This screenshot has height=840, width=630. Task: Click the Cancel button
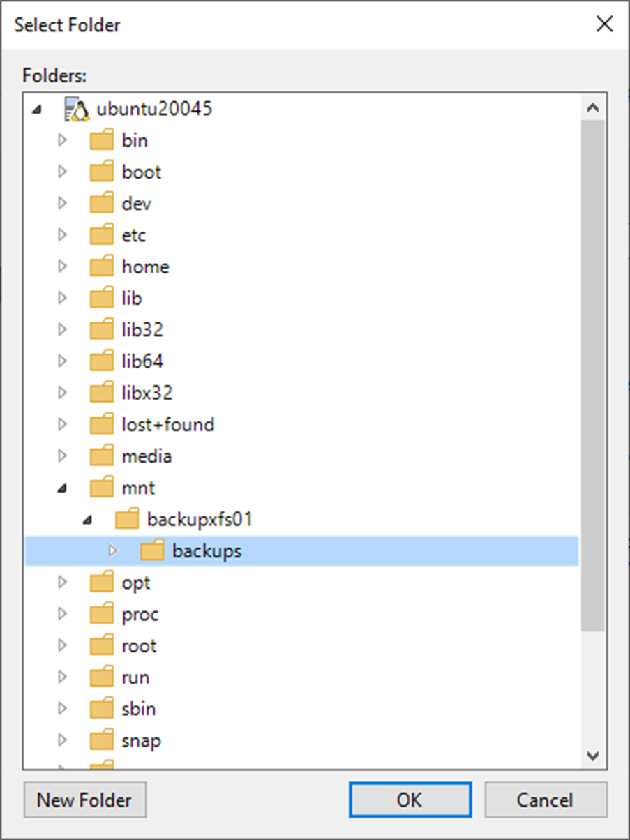pyautogui.click(x=546, y=800)
